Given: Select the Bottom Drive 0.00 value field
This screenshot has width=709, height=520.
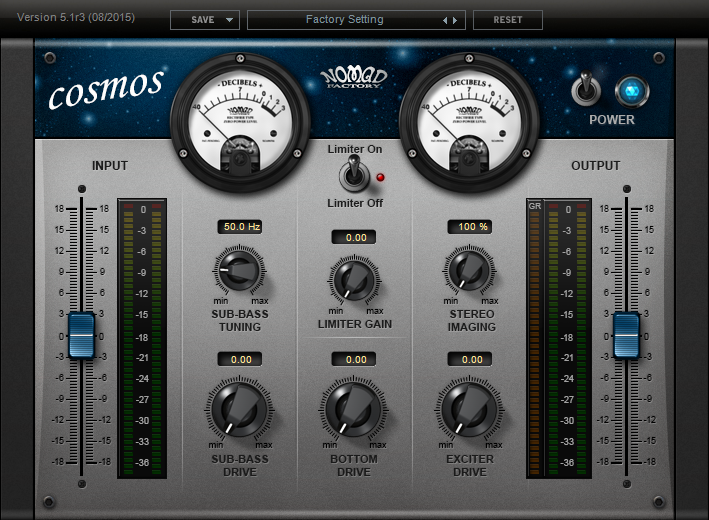Looking at the screenshot, I should [x=354, y=359].
